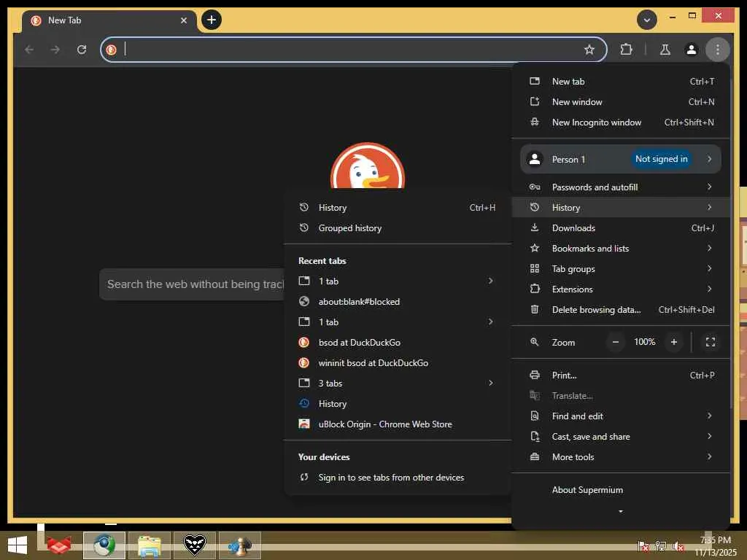
Task: Bookmark this tab with the star icon
Action: pos(589,50)
